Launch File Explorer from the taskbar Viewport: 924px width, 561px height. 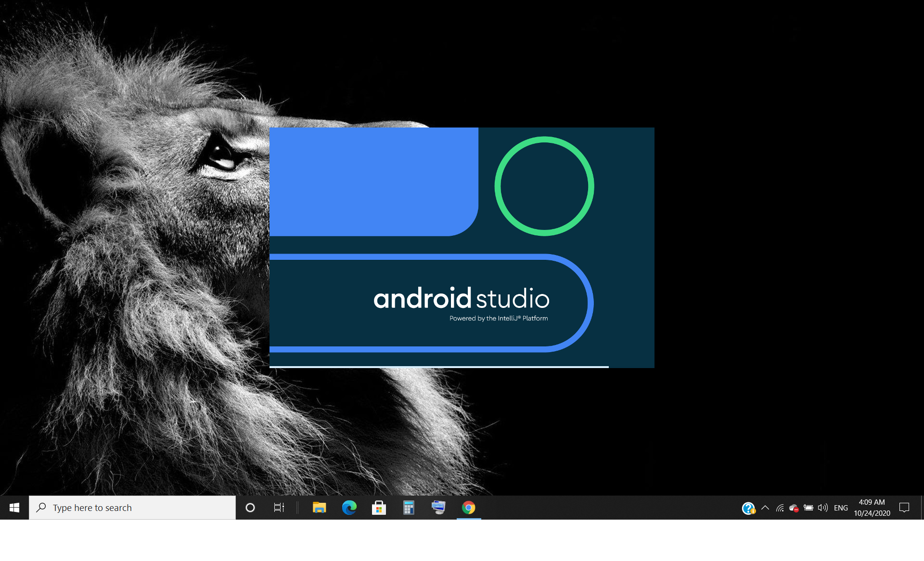point(319,508)
